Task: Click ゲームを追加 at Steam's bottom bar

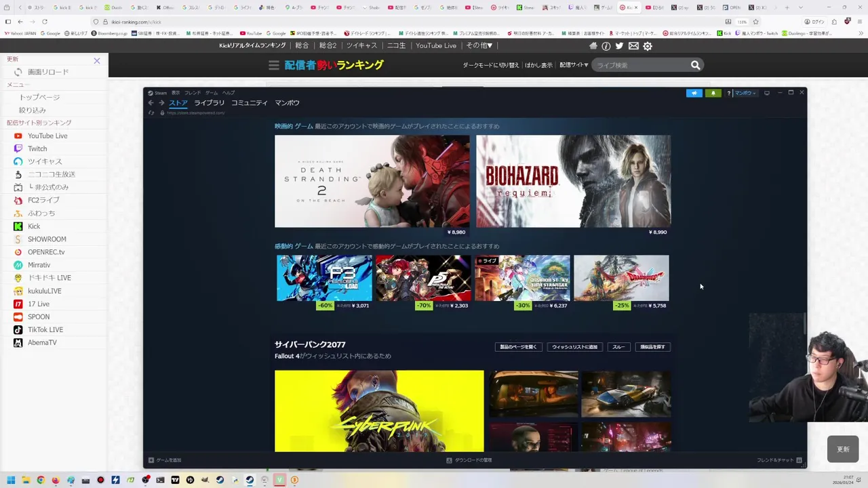Action: tap(165, 460)
